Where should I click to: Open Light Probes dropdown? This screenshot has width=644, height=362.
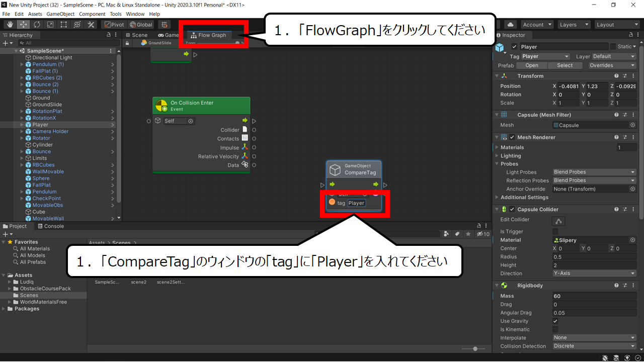[594, 172]
